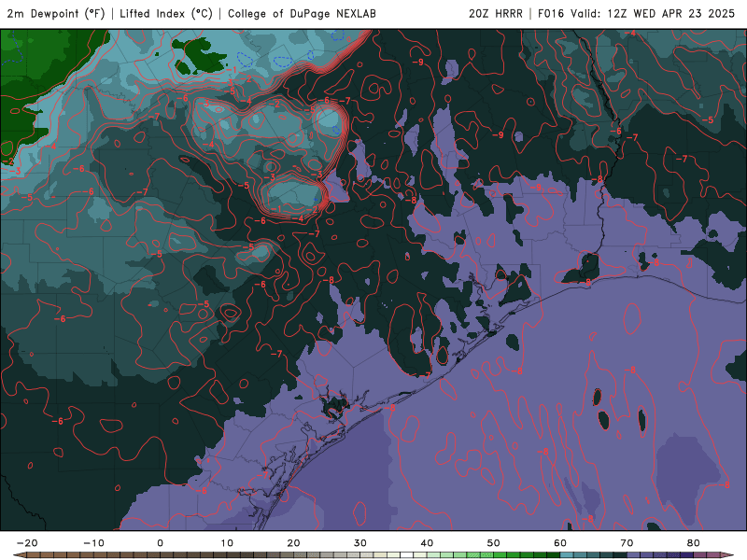Click the "Lifted Index (°C)" title text

pyautogui.click(x=166, y=14)
